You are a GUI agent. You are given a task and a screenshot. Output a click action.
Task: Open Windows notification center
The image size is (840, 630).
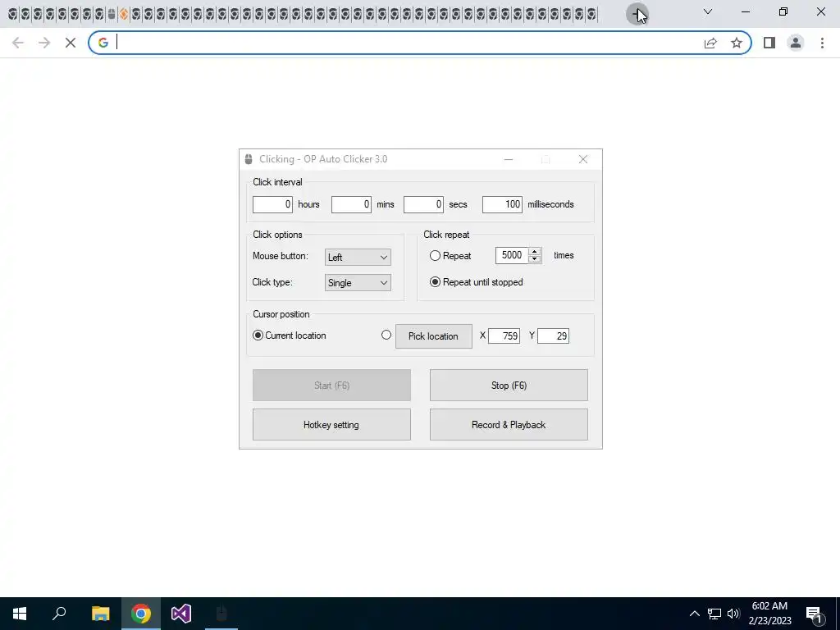click(x=814, y=614)
